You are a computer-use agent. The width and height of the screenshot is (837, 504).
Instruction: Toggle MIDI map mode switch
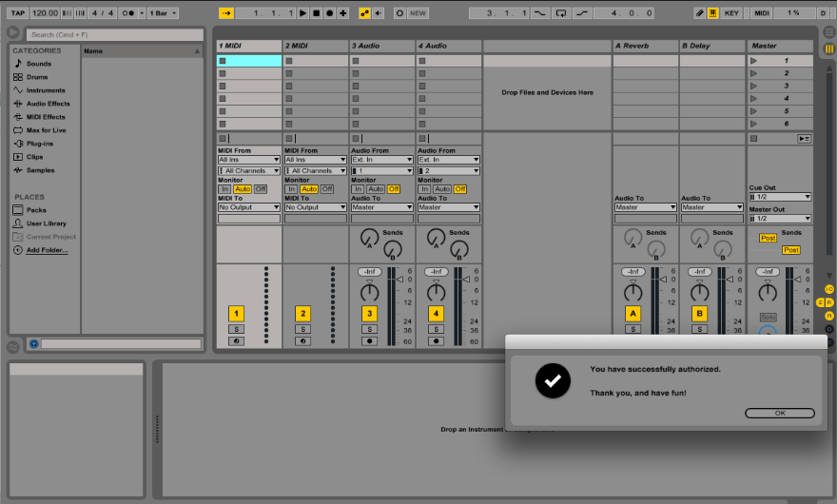762,12
